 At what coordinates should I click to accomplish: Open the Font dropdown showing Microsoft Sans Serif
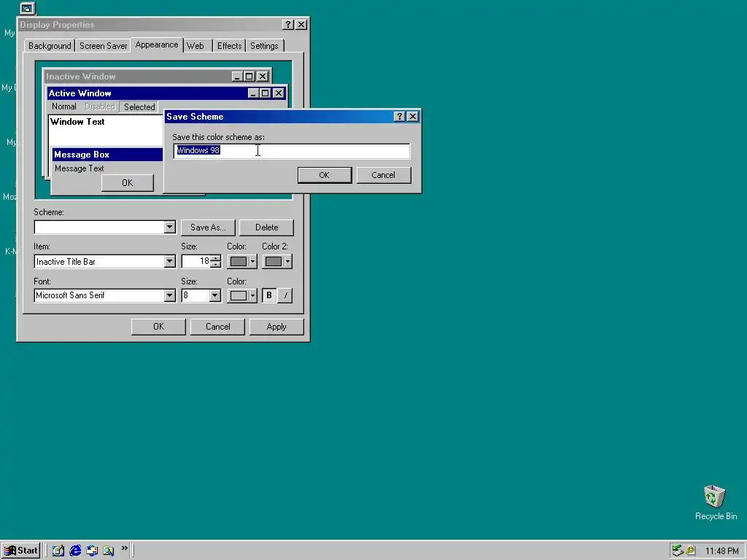pos(169,296)
